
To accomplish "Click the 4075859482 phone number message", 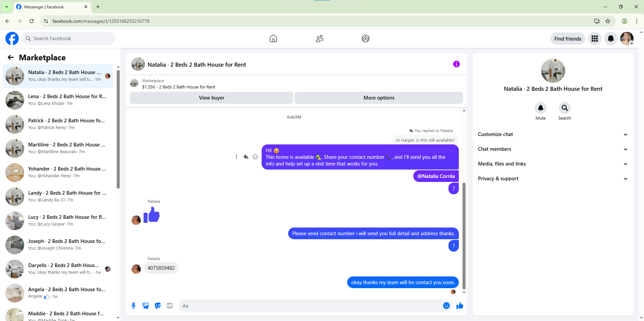I will click(x=161, y=268).
